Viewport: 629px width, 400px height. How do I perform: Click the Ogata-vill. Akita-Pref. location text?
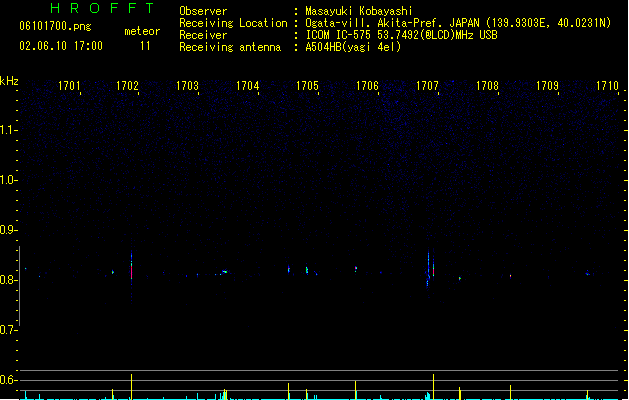458,23
